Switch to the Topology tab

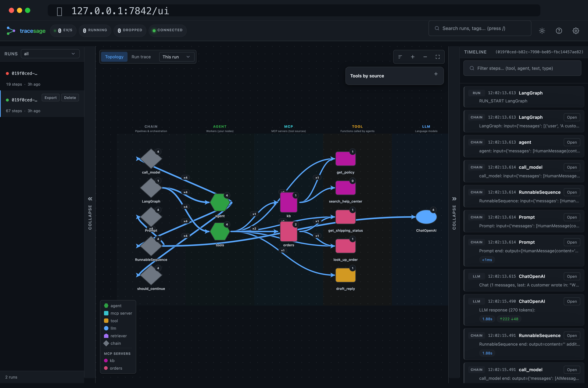tap(114, 57)
